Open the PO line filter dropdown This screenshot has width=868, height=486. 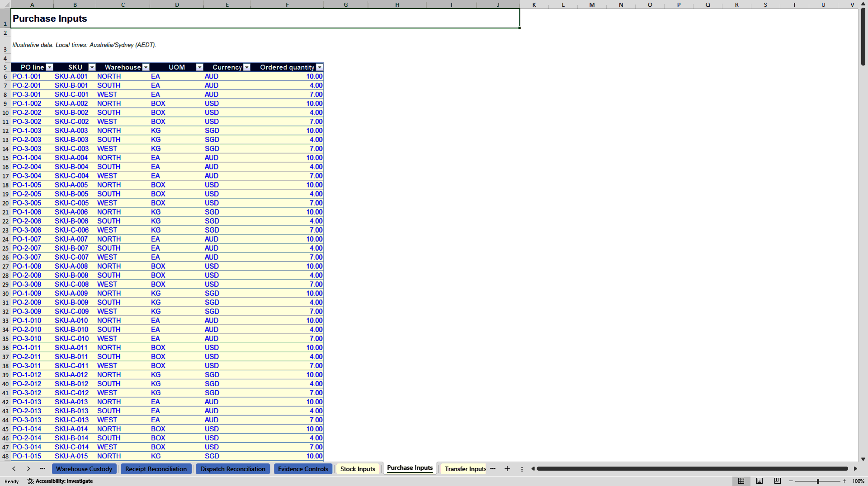point(50,67)
